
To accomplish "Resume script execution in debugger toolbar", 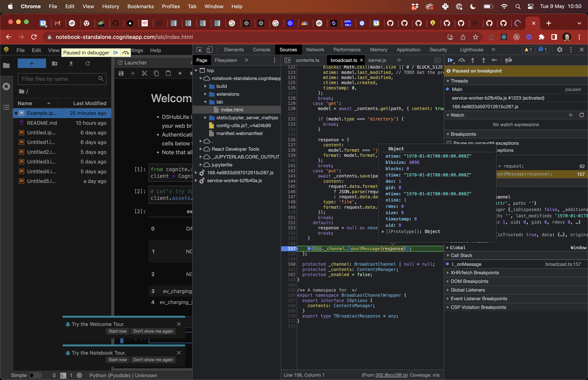I will (451, 60).
